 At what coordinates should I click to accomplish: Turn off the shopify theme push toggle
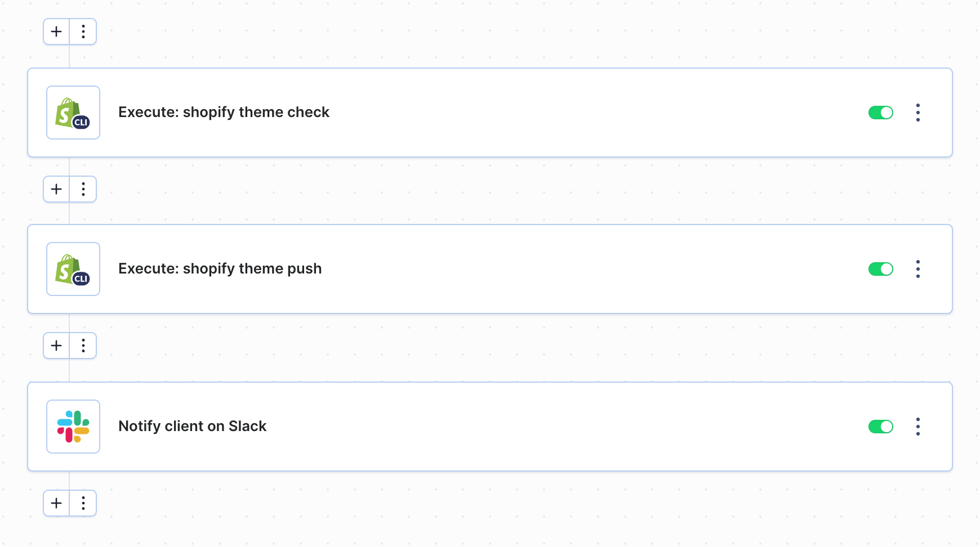tap(881, 269)
